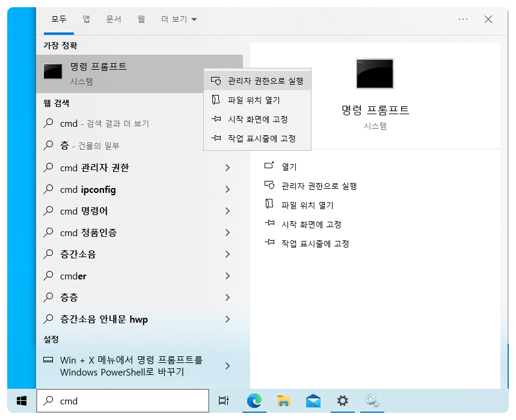Image resolution: width=516 pixels, height=420 pixels.
Task: Expand chevron for cmder
Action: [227, 276]
